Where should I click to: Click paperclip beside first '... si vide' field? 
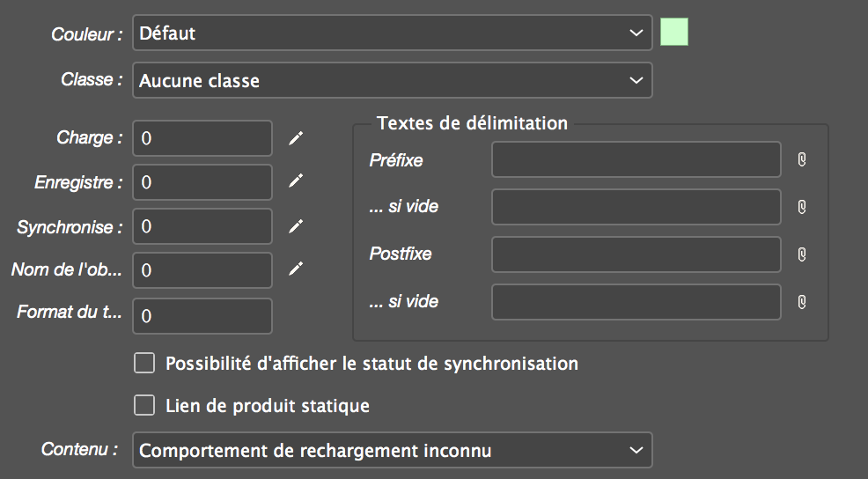(802, 207)
